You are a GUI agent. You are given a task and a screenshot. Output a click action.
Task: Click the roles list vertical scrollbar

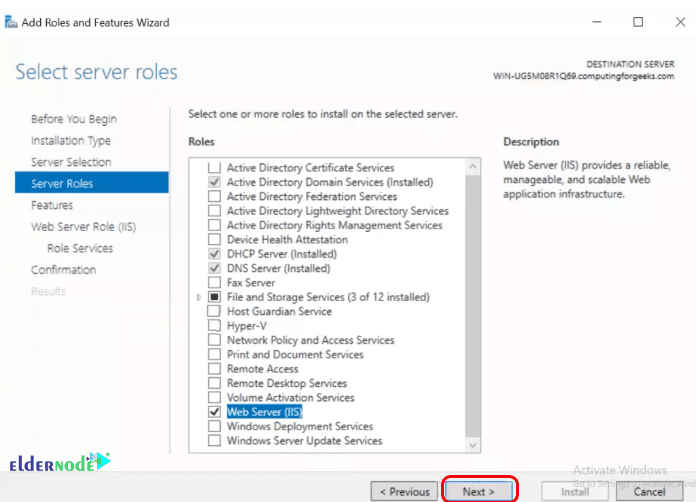(473, 300)
